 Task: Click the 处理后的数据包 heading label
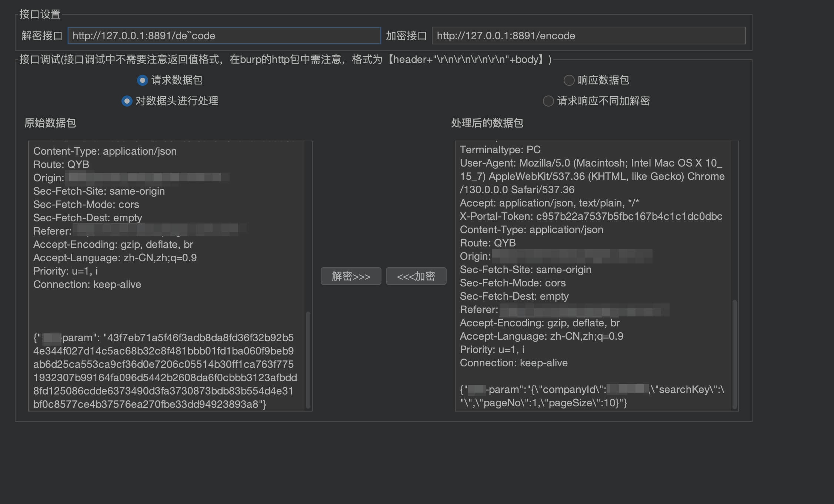[x=487, y=123]
